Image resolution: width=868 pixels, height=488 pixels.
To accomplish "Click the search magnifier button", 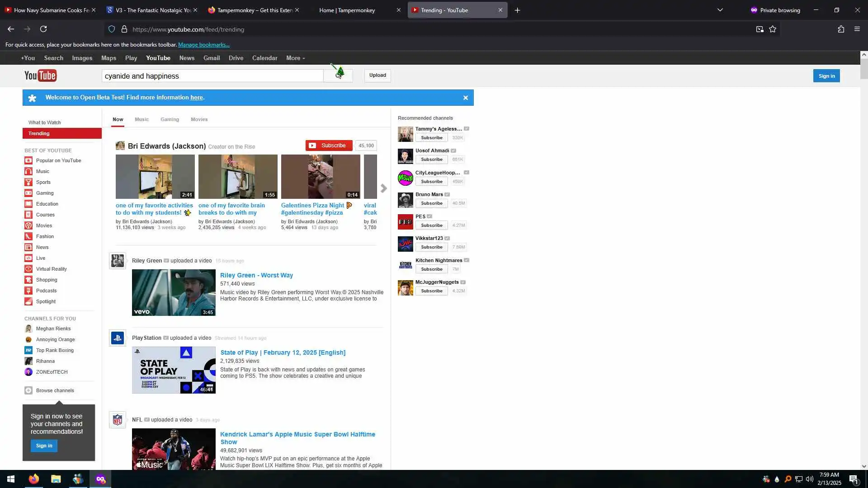I will pyautogui.click(x=338, y=75).
